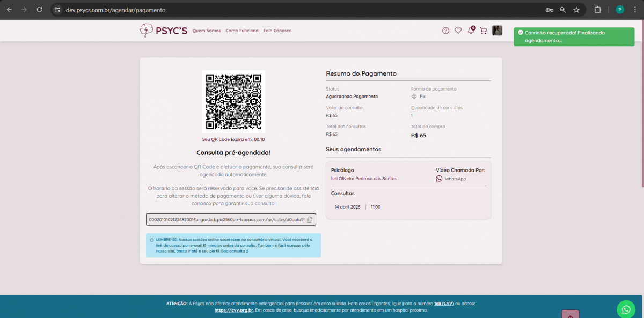
Task: Open the browser extensions puzzle icon
Action: coord(597,10)
